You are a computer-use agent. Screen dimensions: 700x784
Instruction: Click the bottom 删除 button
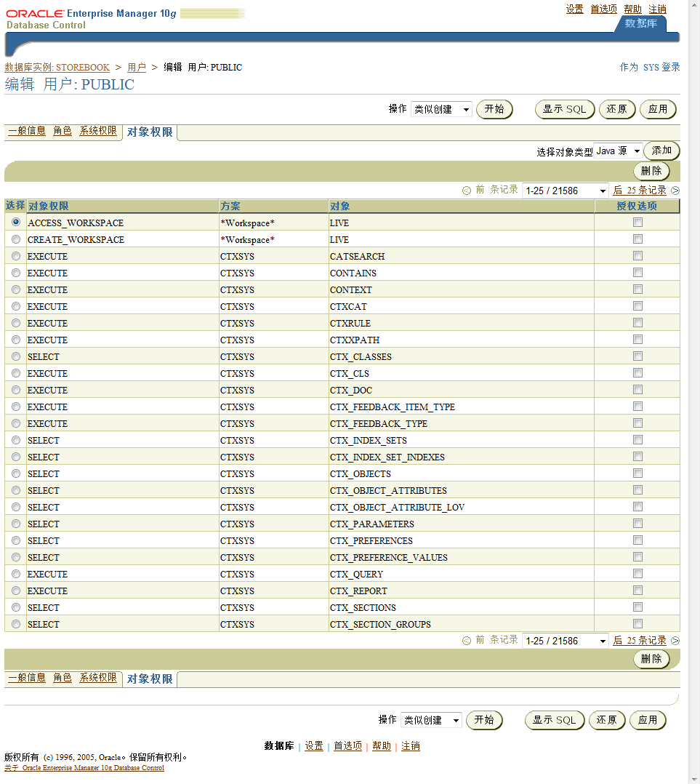point(651,659)
